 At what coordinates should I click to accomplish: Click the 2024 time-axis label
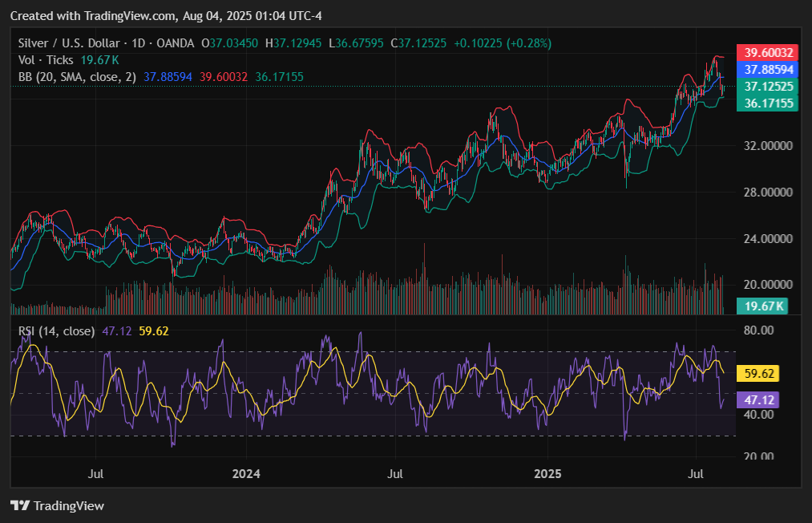click(246, 474)
